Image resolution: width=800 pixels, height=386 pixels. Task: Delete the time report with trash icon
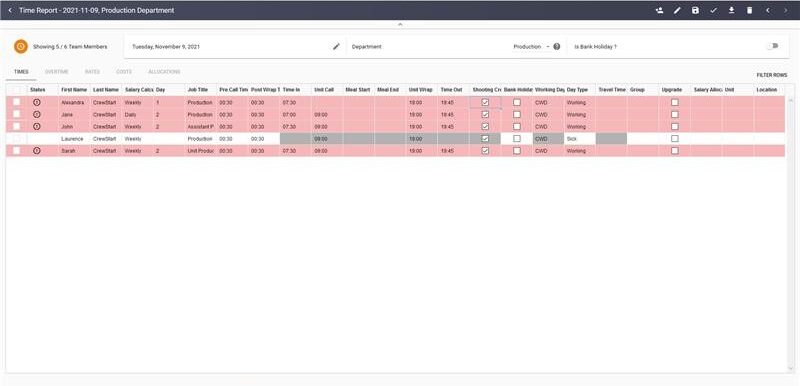(x=749, y=10)
